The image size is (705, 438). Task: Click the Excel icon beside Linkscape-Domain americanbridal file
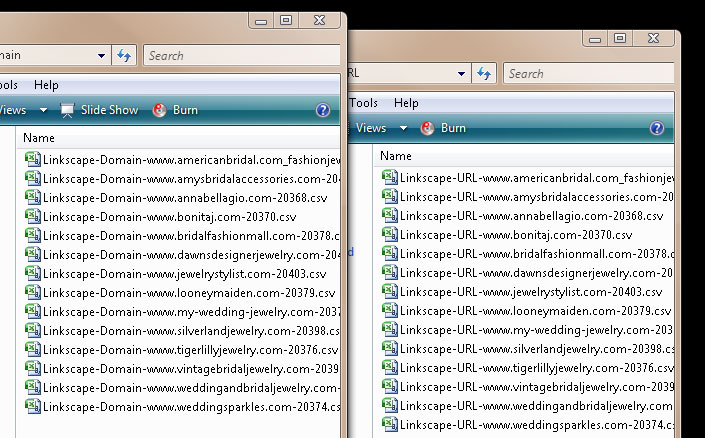(x=33, y=160)
